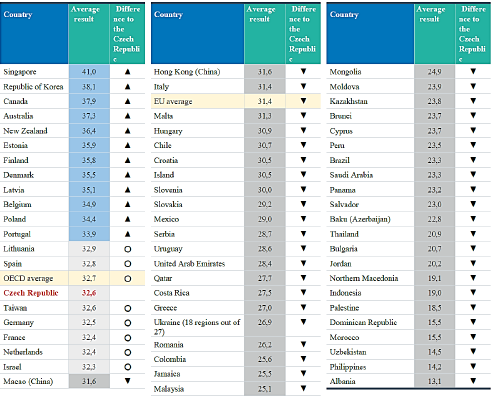491x398 pixels.
Task: Click the circle symbol beside Israel
Action: tap(127, 367)
